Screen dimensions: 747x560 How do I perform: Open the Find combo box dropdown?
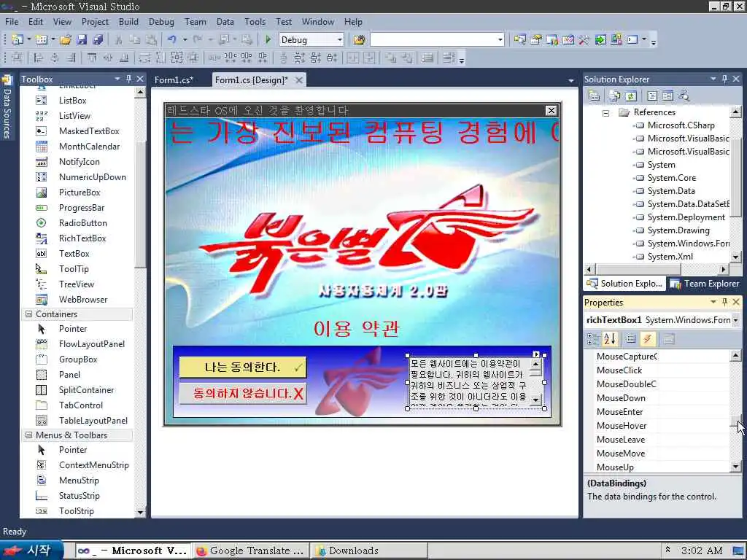tap(500, 40)
